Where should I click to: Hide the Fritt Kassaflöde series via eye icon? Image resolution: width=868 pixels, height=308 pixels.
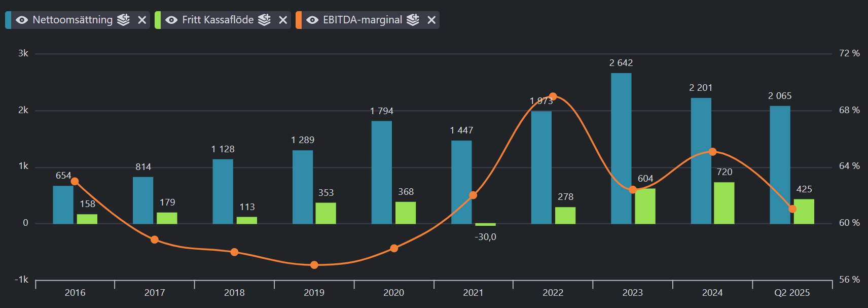tap(171, 20)
